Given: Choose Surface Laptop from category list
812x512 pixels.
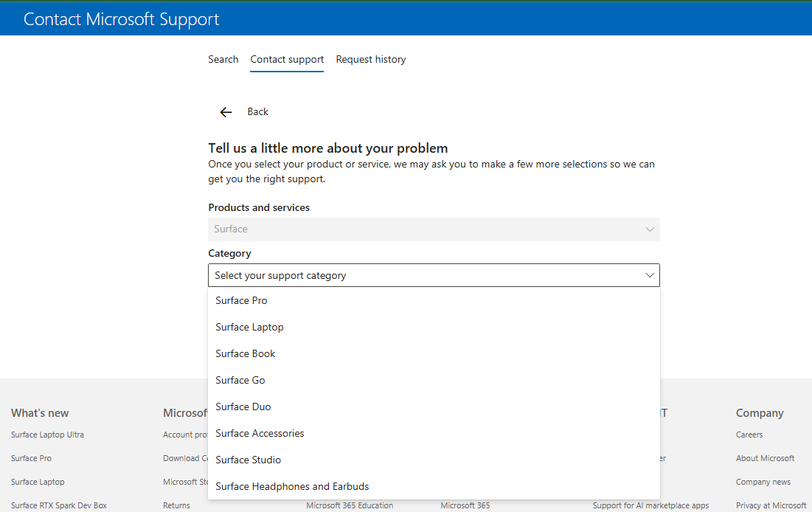Looking at the screenshot, I should pos(434,327).
